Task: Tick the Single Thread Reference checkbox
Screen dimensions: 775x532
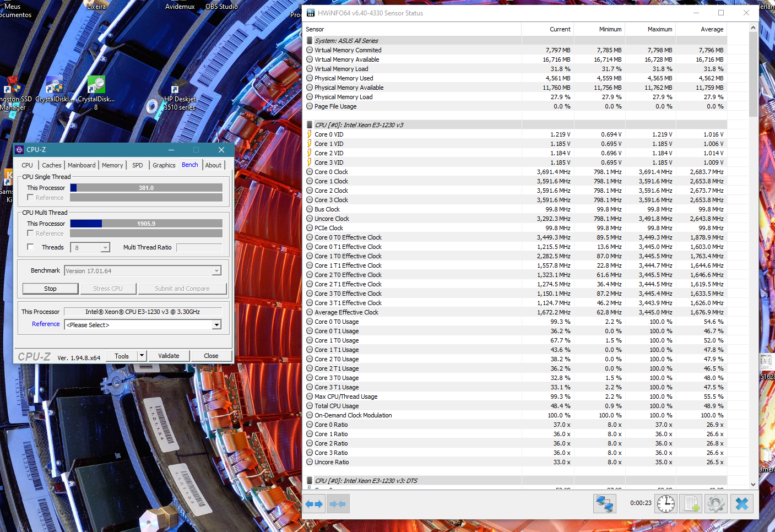Action: 30,198
